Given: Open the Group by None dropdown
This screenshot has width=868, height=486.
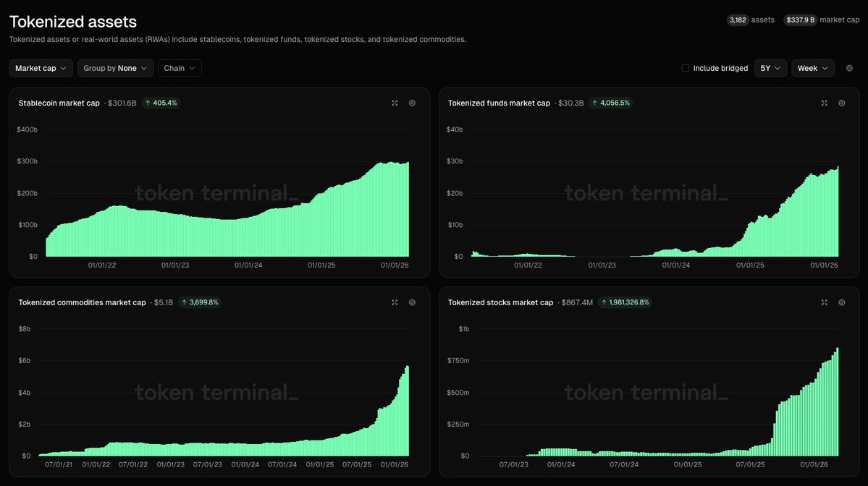Looking at the screenshot, I should 115,67.
